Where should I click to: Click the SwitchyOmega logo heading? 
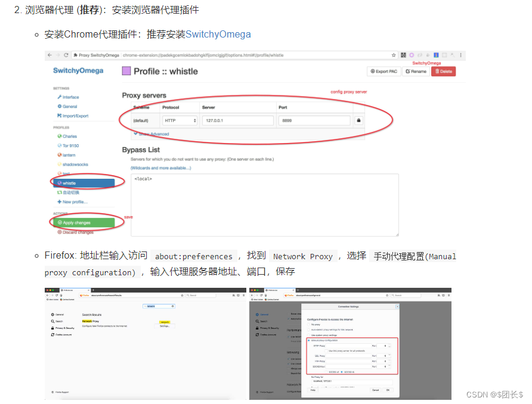coord(78,70)
